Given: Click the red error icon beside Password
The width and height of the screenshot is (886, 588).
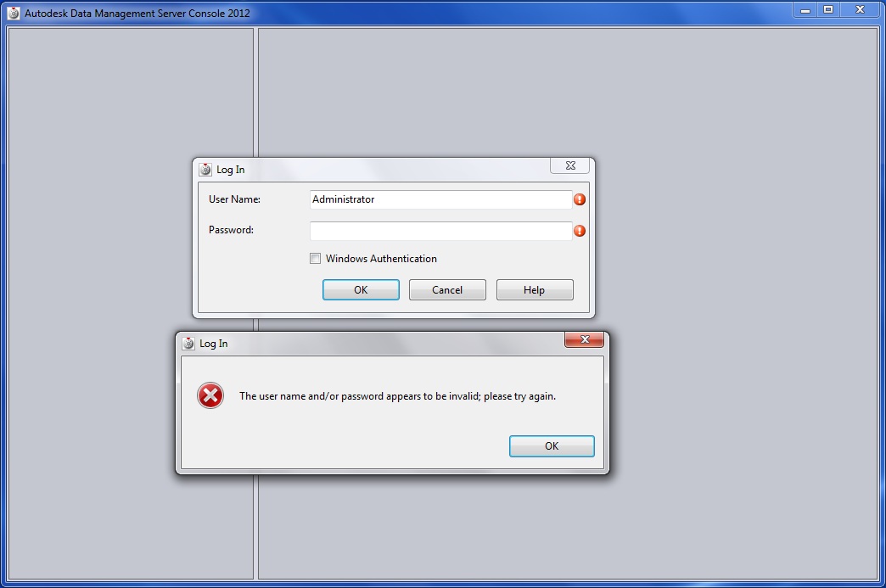Looking at the screenshot, I should (579, 231).
